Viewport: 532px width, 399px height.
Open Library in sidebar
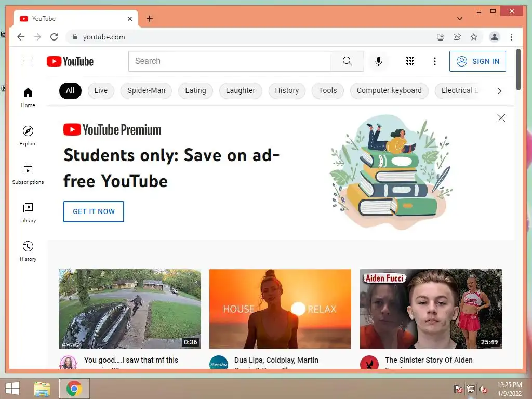point(28,212)
